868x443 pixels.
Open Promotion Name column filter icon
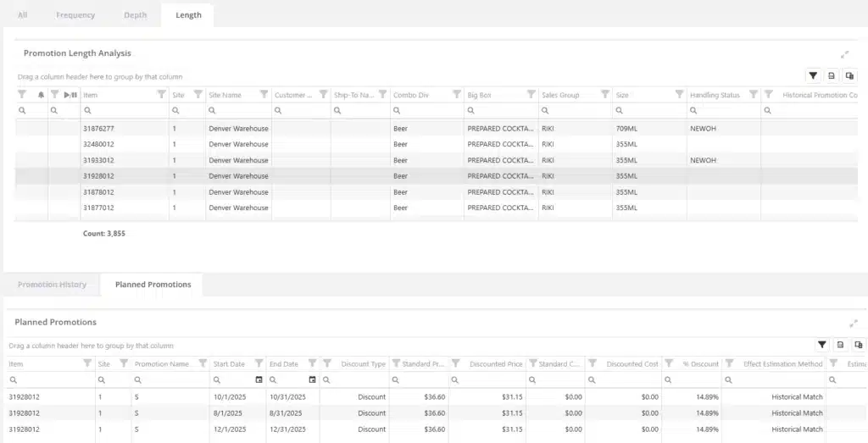click(203, 363)
